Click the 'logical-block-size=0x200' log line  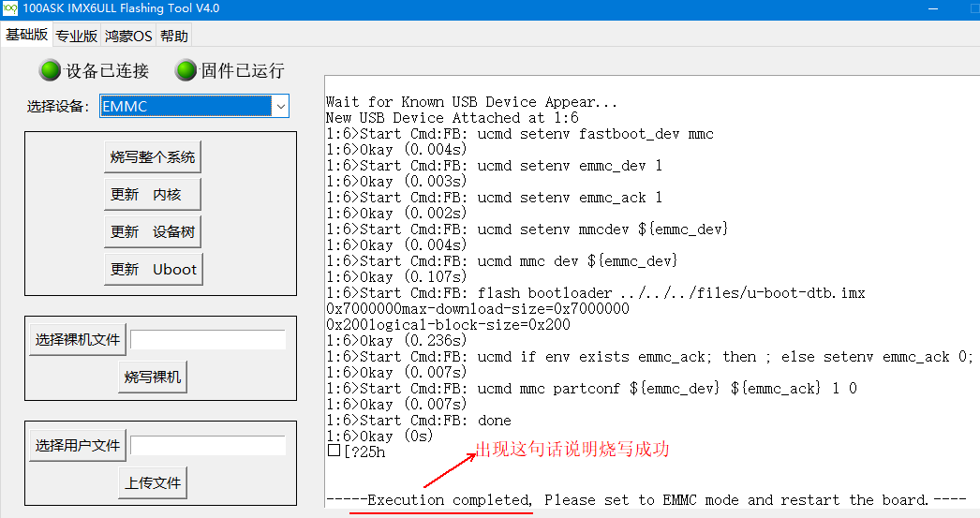[448, 325]
